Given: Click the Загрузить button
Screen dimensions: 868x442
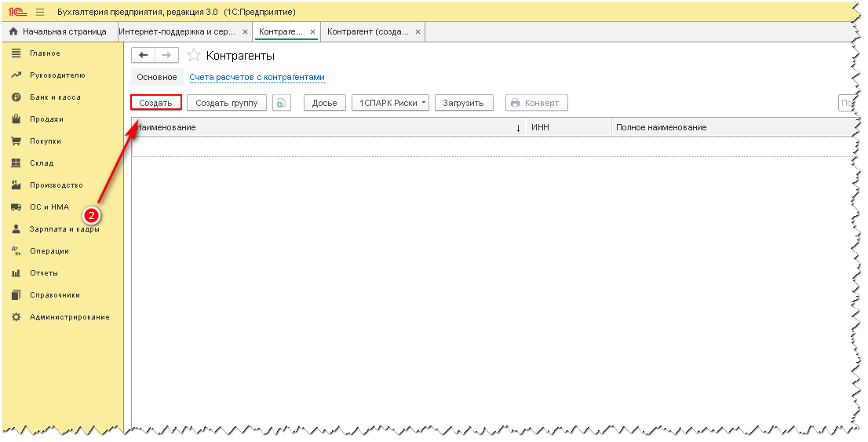Looking at the screenshot, I should coord(463,103).
